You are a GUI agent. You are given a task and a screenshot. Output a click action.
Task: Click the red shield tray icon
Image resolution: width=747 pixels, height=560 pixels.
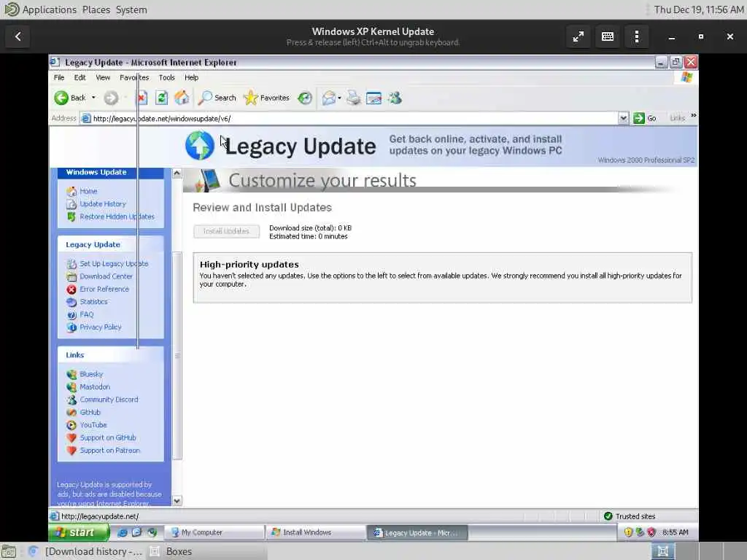click(x=651, y=532)
